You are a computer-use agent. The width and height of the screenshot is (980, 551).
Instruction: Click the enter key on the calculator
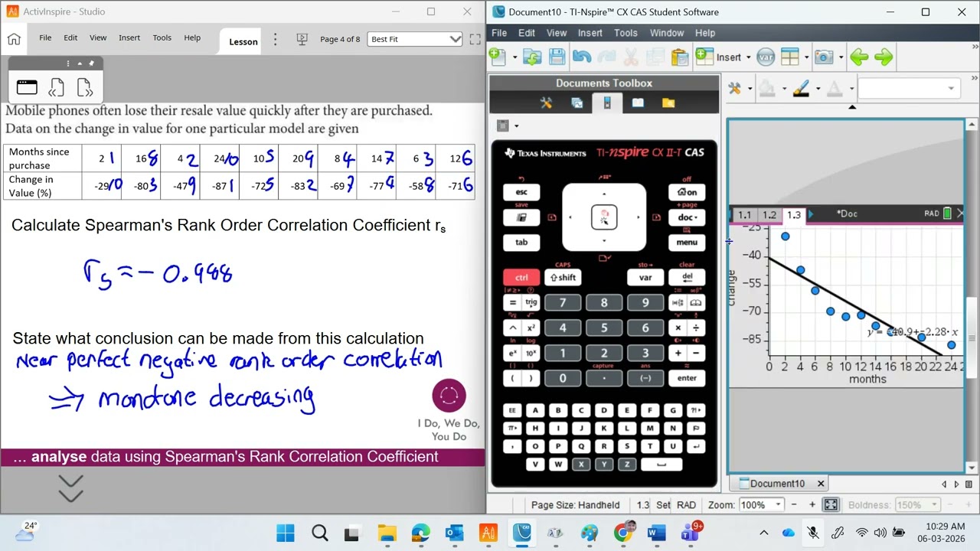click(x=687, y=378)
